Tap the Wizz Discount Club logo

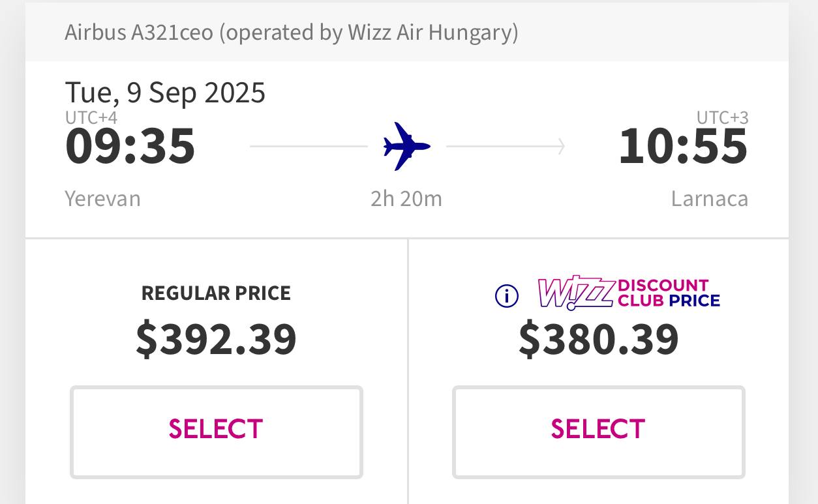click(x=629, y=293)
